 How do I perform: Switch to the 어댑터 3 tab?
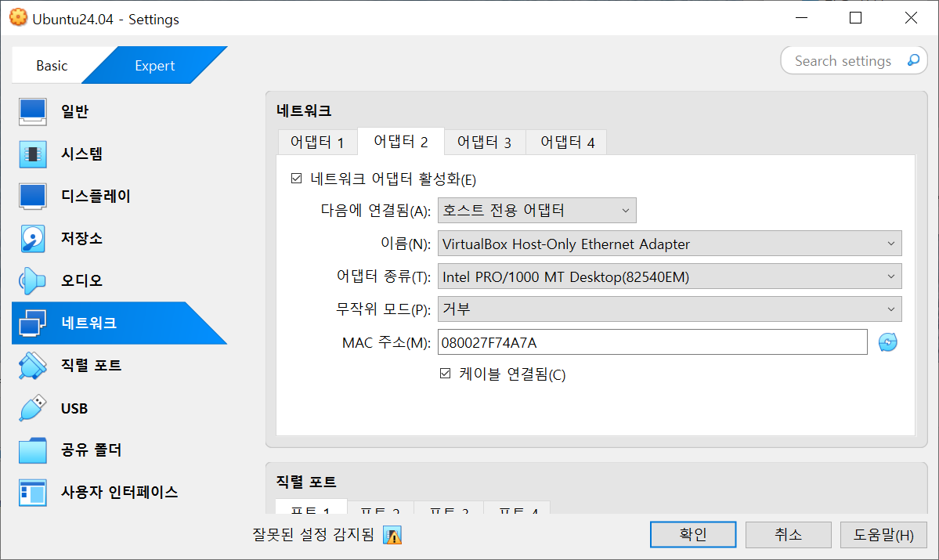click(485, 143)
